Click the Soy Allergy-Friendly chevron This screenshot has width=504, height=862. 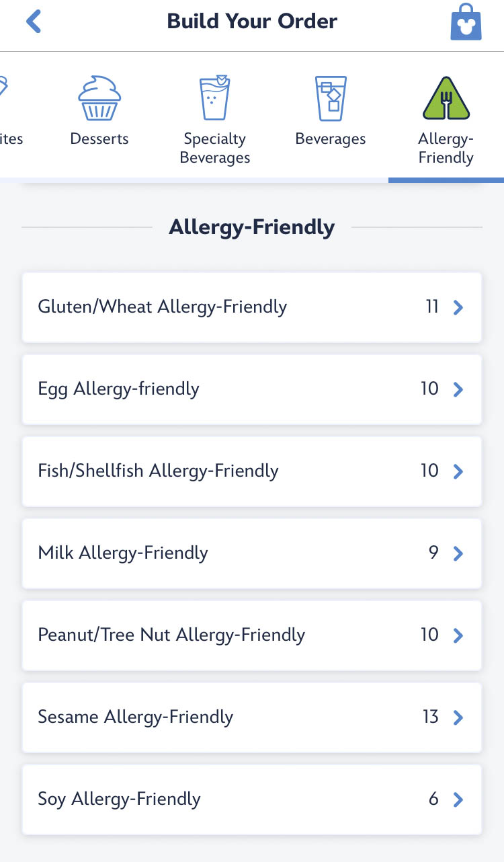coord(458,800)
